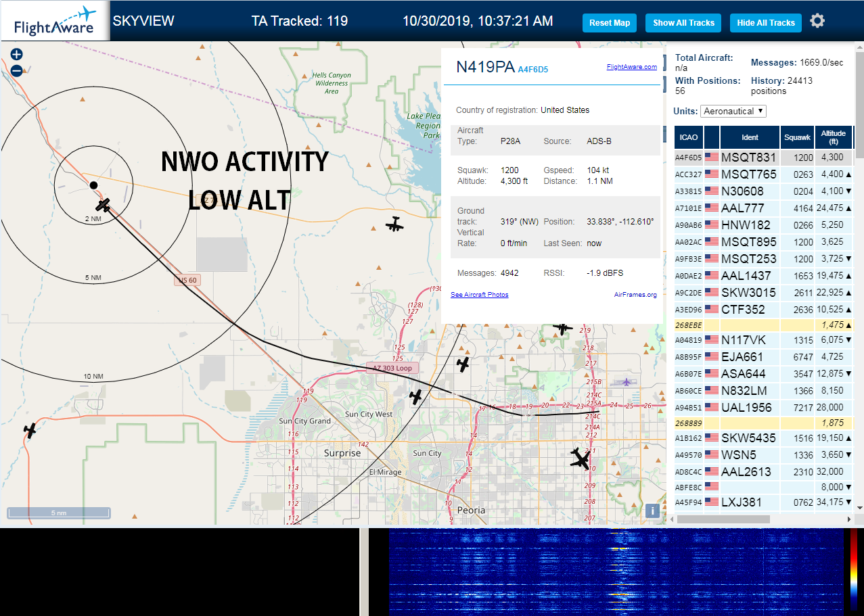Screen dimensions: 864x616
Task: Click the altitude 28,000 cell for UAL1956
Action: 834,408
